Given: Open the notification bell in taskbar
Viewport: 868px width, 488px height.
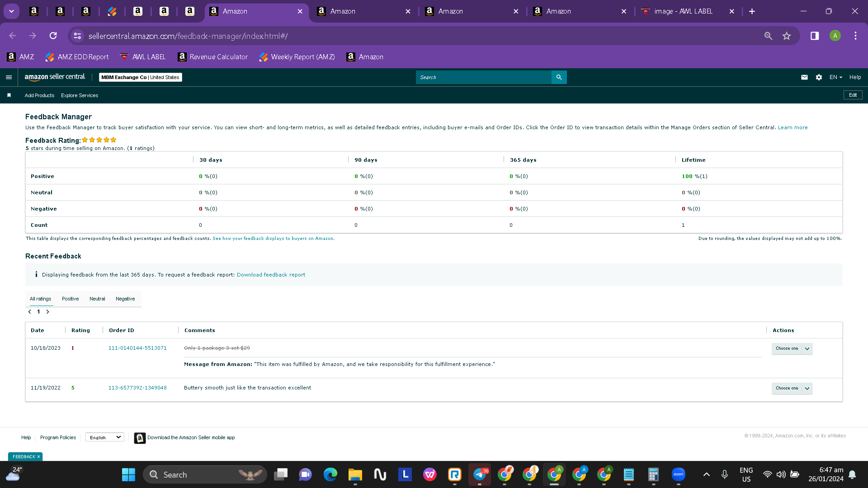Looking at the screenshot, I should [852, 474].
